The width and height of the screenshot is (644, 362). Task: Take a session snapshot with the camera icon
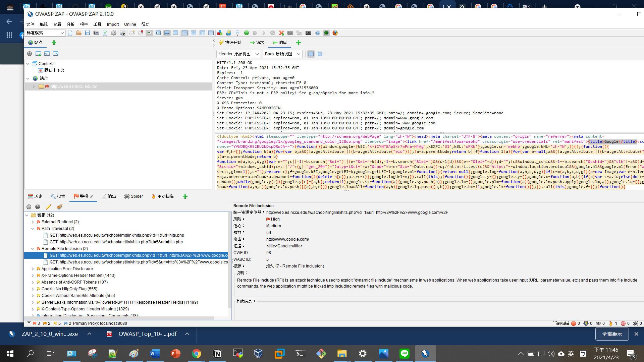click(96, 33)
